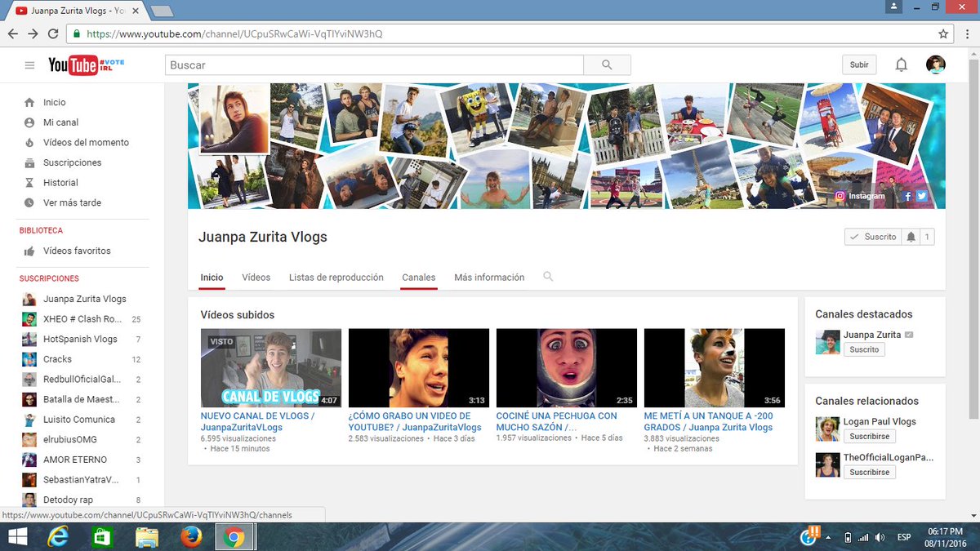The width and height of the screenshot is (980, 551).
Task: Click the Windows Start button
Action: pos(16,537)
